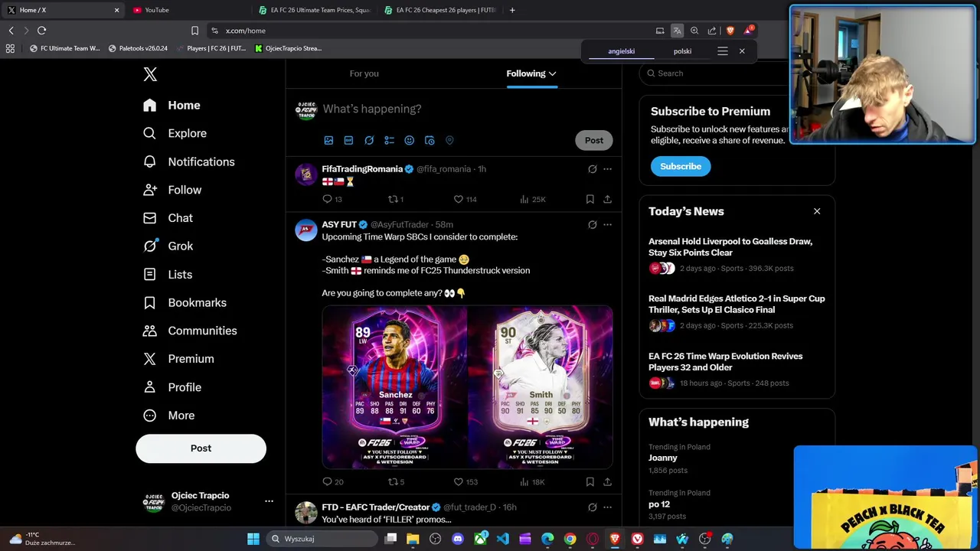Image resolution: width=980 pixels, height=551 pixels.
Task: Repost the ASY FUT post
Action: click(393, 482)
